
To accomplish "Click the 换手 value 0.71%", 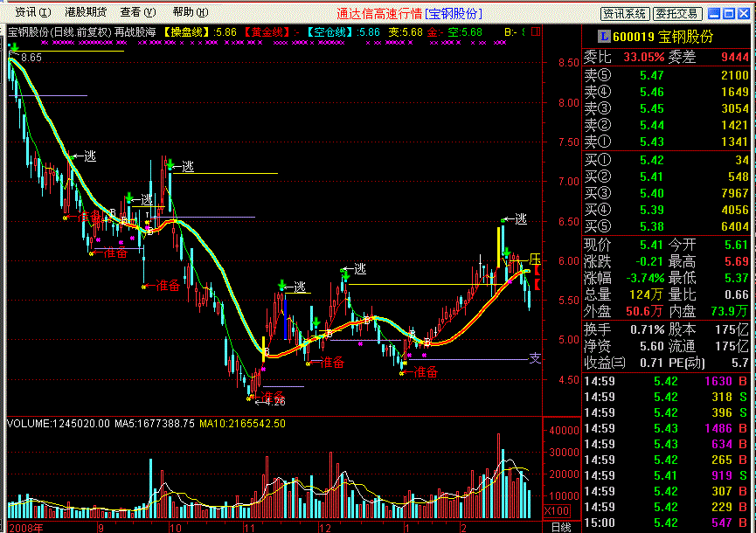I will tap(647, 329).
